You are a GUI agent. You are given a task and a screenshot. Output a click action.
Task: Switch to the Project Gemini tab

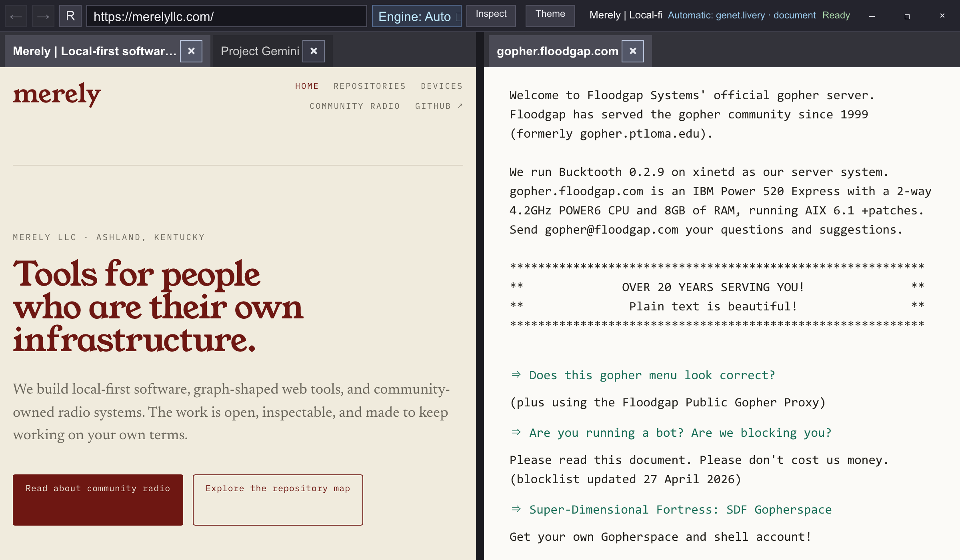pyautogui.click(x=260, y=51)
